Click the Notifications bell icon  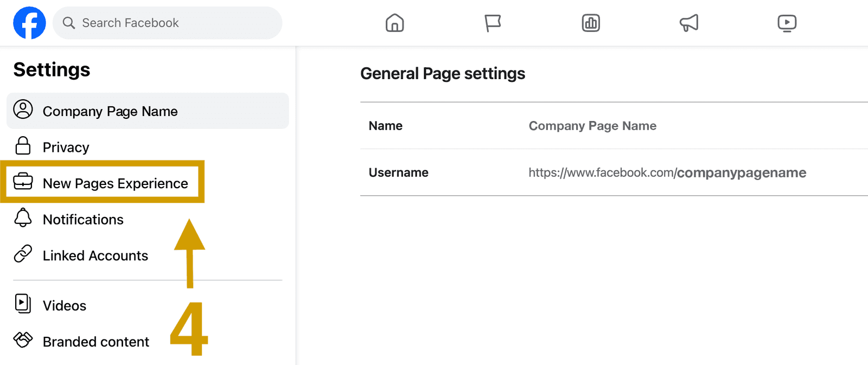pos(23,217)
